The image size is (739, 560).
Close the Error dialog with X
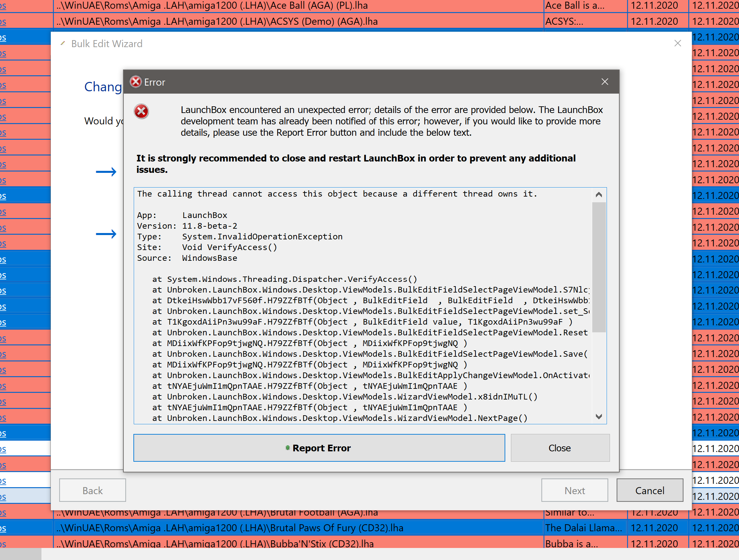pyautogui.click(x=605, y=82)
